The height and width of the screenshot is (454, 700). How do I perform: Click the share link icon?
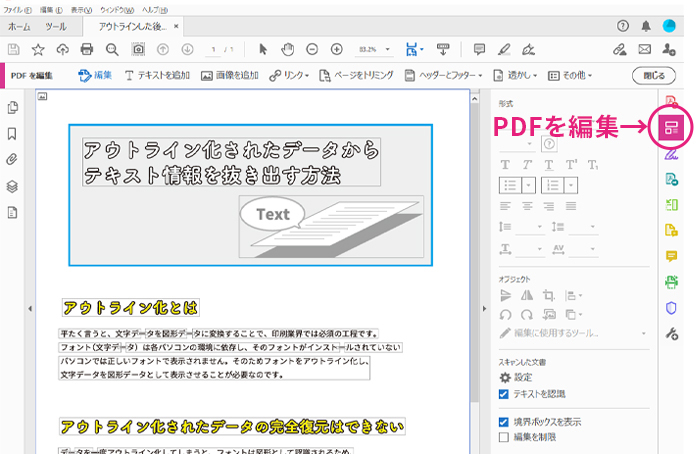click(620, 49)
